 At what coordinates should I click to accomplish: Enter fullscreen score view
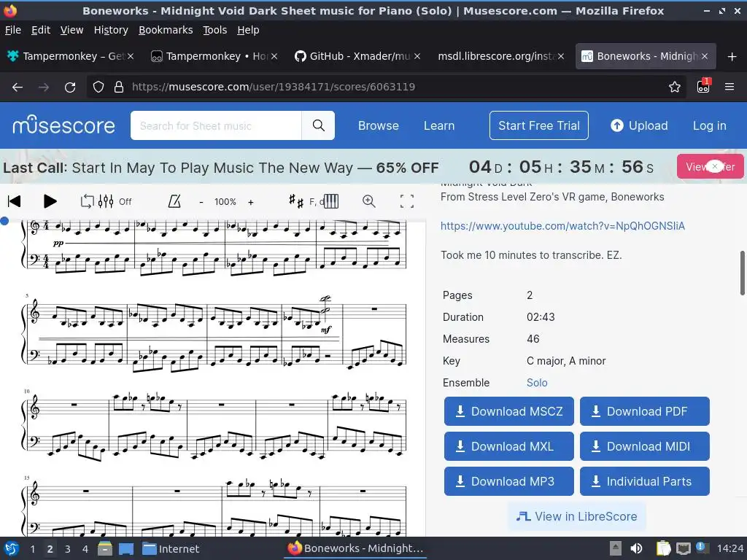coord(406,201)
